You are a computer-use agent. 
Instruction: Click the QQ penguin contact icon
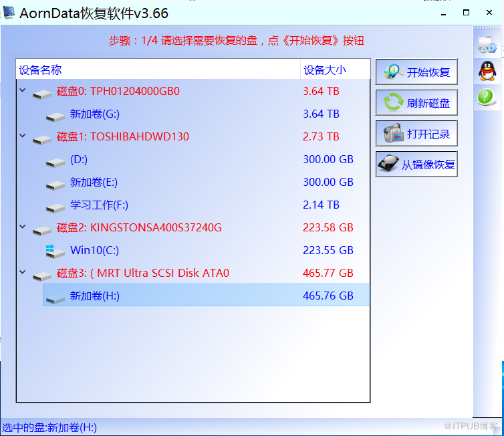tap(487, 71)
